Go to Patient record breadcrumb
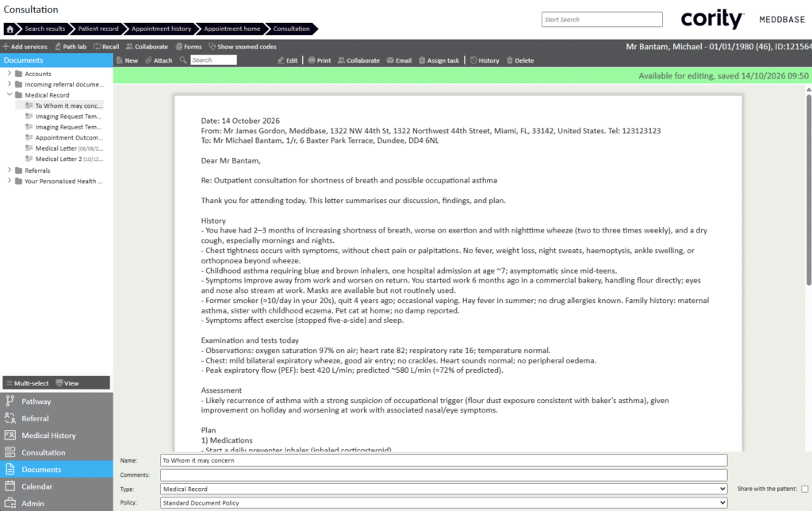Viewport: 812px width, 511px height. (x=98, y=29)
